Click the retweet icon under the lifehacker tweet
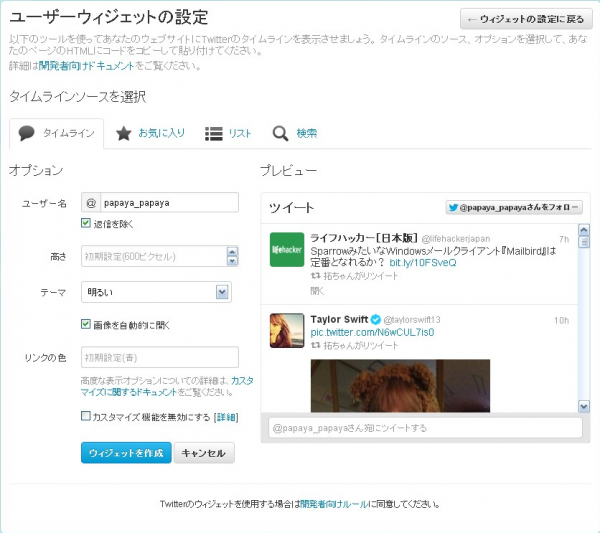600x533 pixels. (x=315, y=275)
